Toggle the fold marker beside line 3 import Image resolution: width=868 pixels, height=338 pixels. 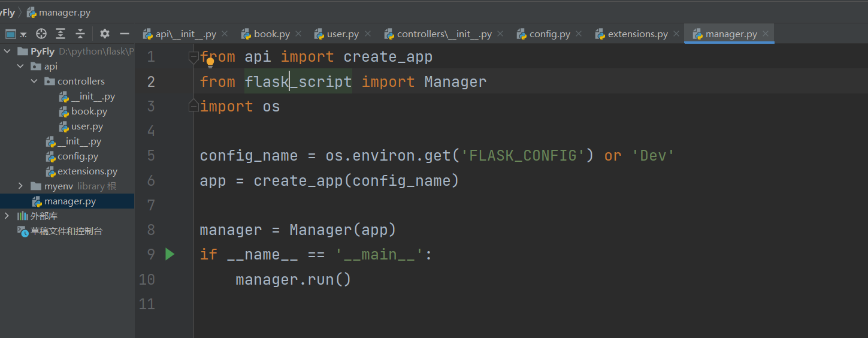click(193, 106)
